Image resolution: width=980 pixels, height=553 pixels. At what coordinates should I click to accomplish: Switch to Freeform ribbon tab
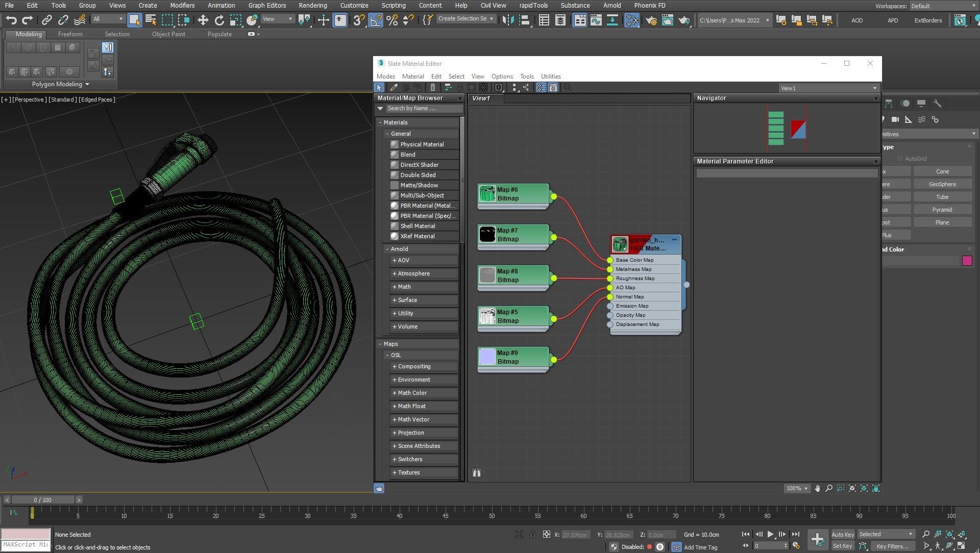[x=70, y=34]
